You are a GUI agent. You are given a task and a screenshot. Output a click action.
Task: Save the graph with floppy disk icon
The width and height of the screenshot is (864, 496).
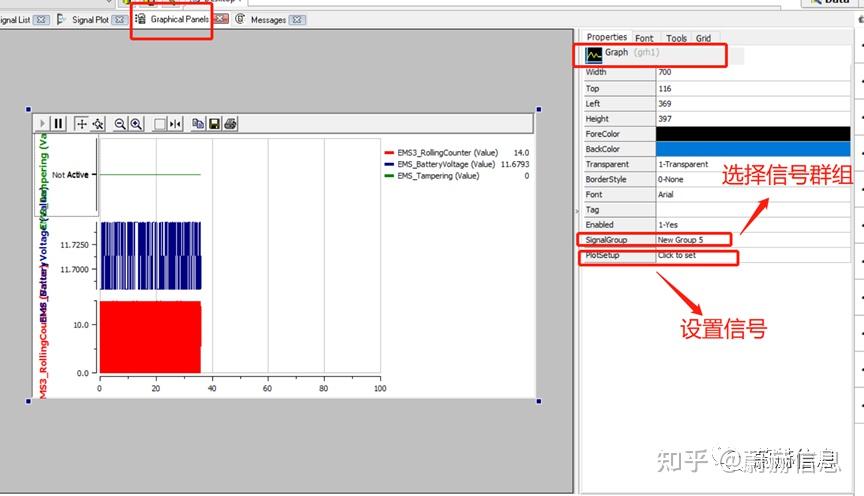(214, 124)
